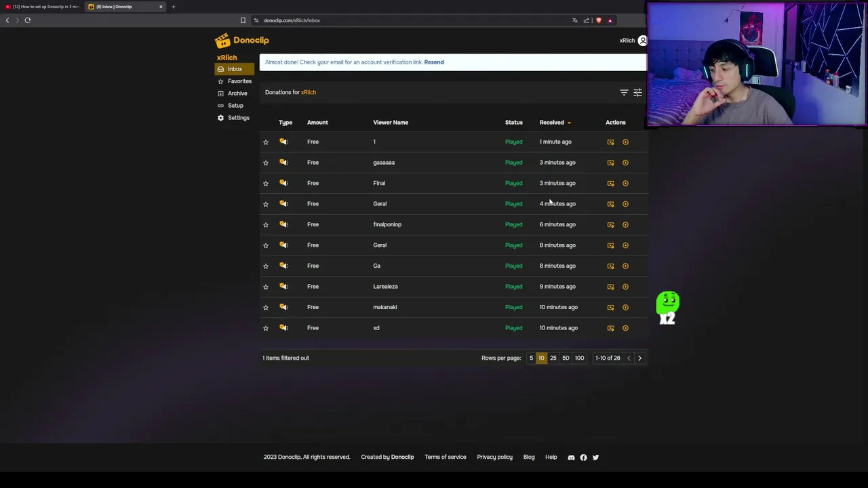Image resolution: width=868 pixels, height=488 pixels.
Task: Replay the Lareaieza donation
Action: pos(625,287)
